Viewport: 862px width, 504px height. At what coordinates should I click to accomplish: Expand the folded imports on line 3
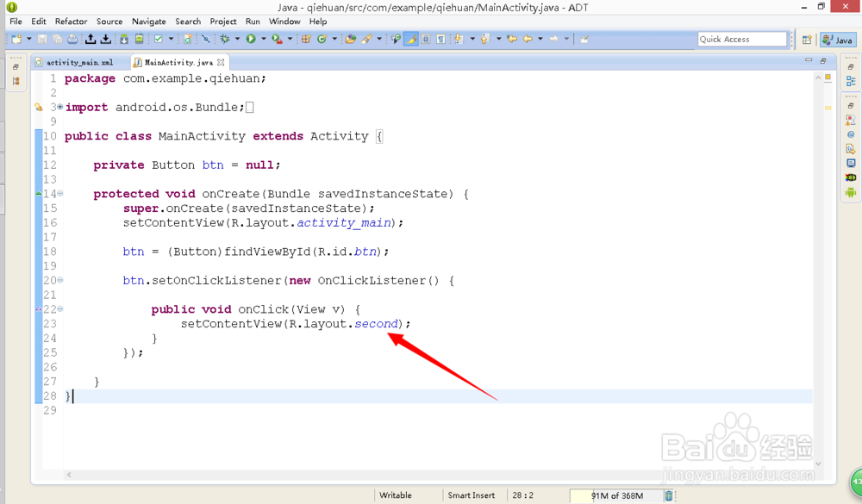(x=60, y=107)
